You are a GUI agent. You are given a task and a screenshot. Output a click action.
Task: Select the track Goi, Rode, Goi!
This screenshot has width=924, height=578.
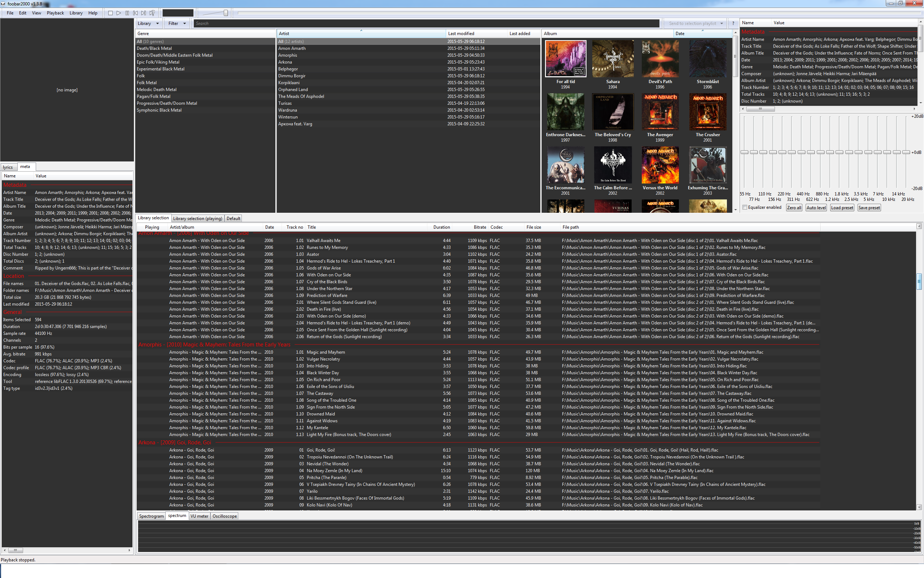pyautogui.click(x=478, y=450)
